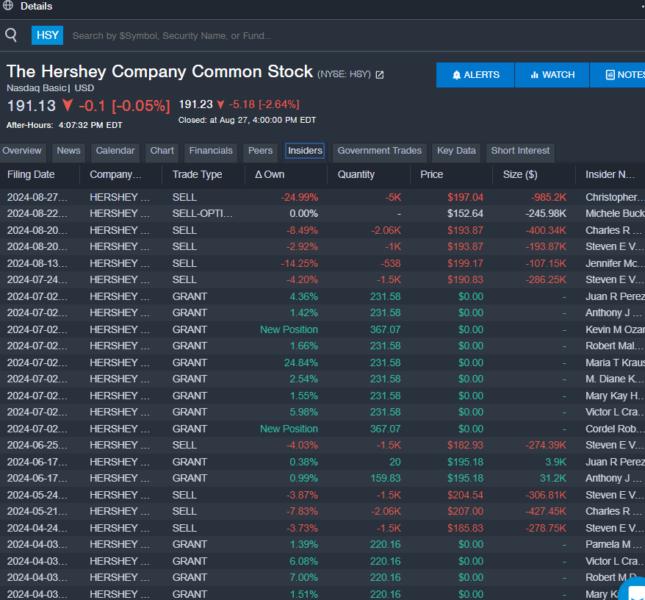
Task: Go to the Calendar tab
Action: 115,151
